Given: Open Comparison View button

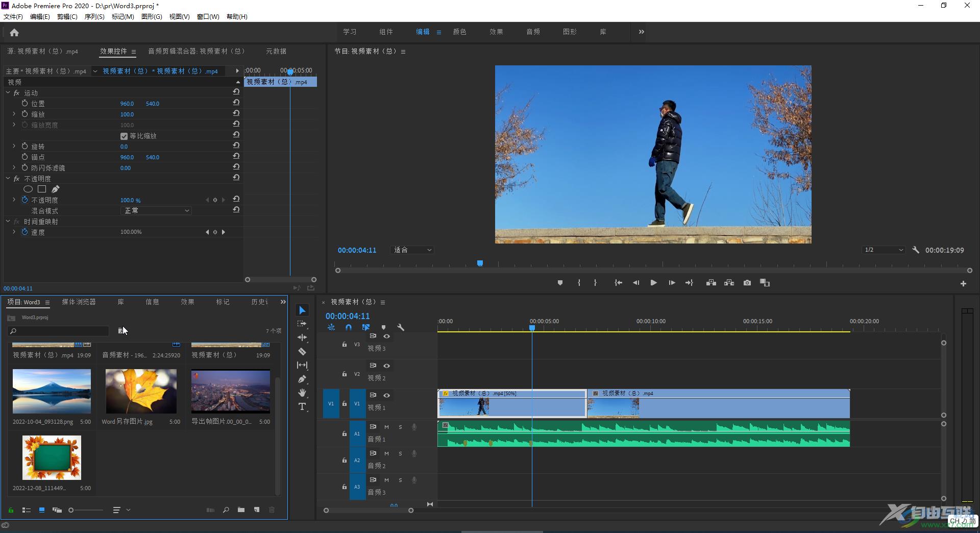Looking at the screenshot, I should pyautogui.click(x=765, y=283).
